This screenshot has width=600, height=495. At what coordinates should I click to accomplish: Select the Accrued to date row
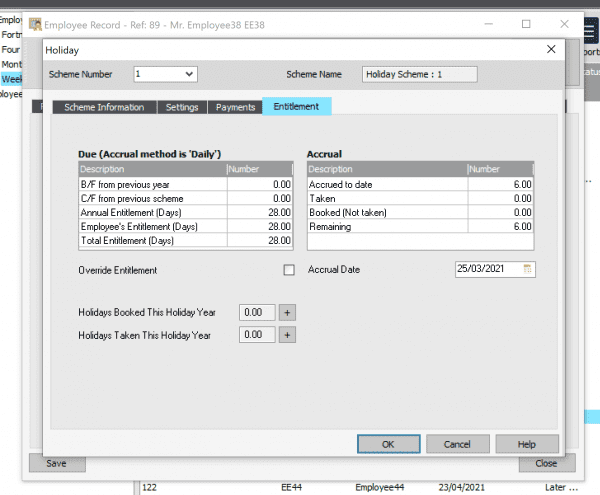[x=420, y=184]
